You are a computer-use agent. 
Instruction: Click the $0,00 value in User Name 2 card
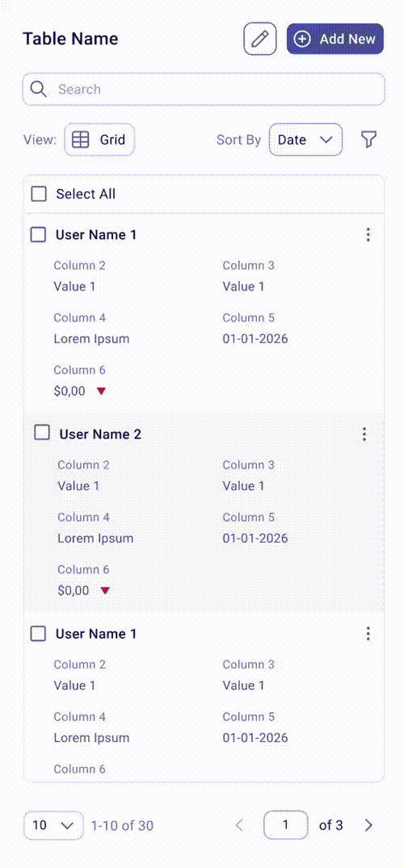[x=74, y=591]
